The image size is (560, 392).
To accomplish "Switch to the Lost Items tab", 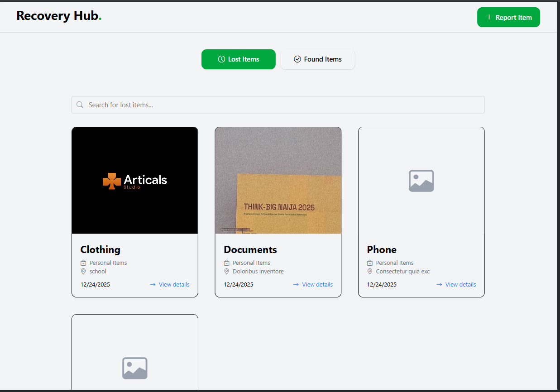I will 239,59.
